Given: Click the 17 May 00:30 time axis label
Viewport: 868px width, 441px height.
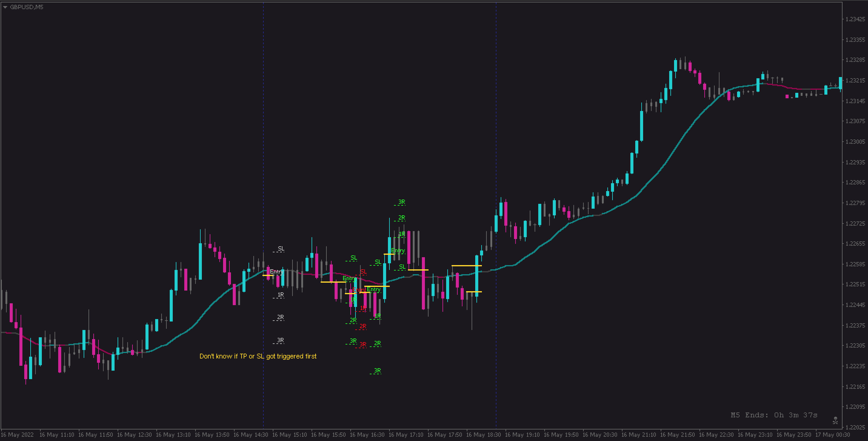Looking at the screenshot, I should [x=832, y=435].
